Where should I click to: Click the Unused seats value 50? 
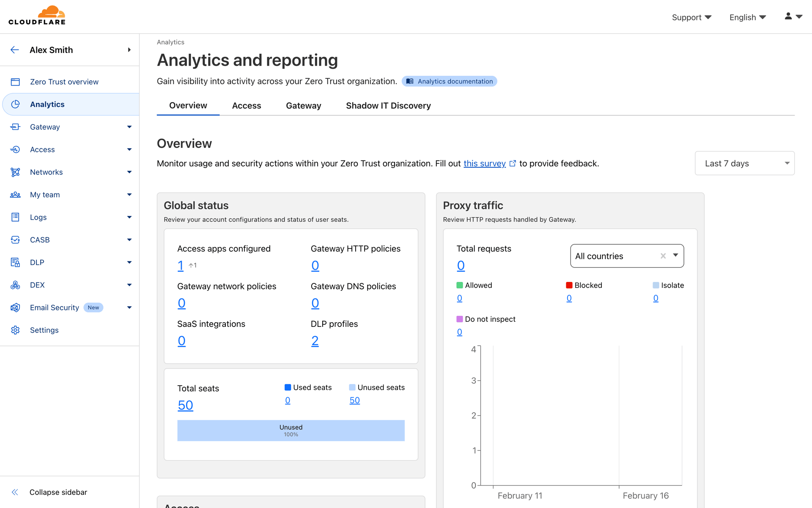pos(354,400)
